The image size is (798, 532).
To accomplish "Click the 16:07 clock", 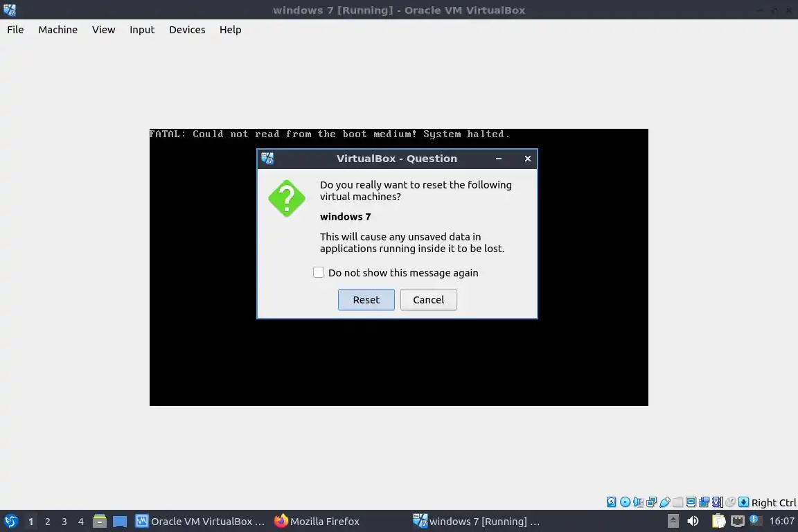I will pos(782,521).
